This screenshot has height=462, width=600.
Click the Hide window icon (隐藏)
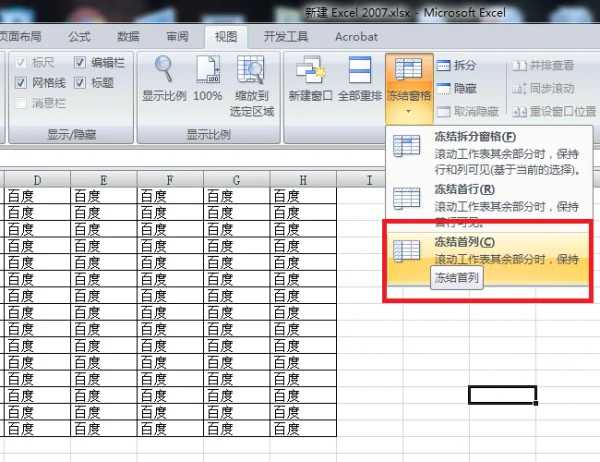443,88
